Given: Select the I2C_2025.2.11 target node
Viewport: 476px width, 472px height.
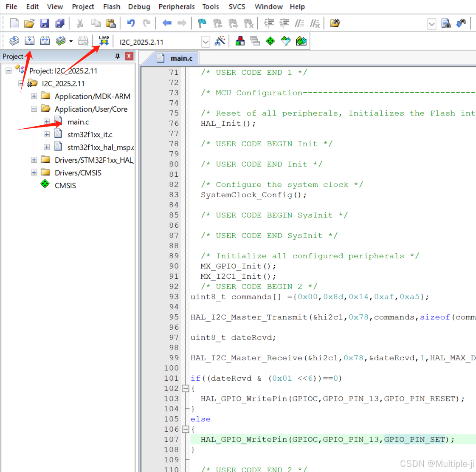Looking at the screenshot, I should (x=63, y=84).
